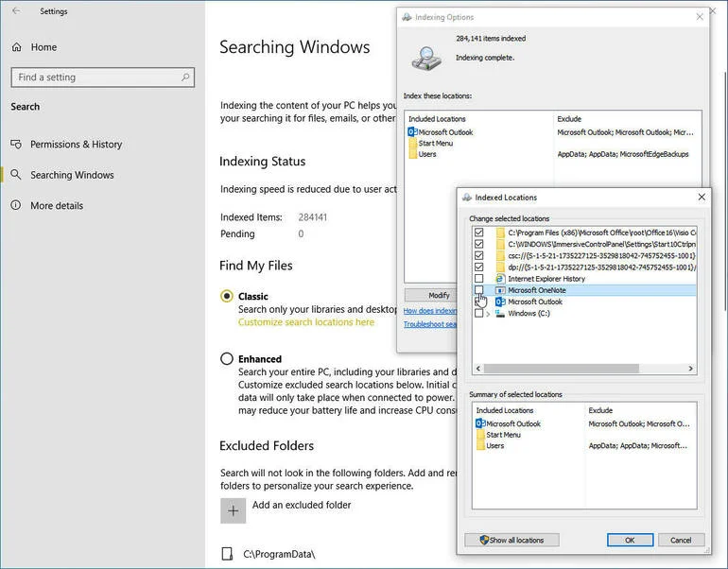Check the Microsoft OneNote checkbox
This screenshot has height=569, width=728.
pos(479,290)
